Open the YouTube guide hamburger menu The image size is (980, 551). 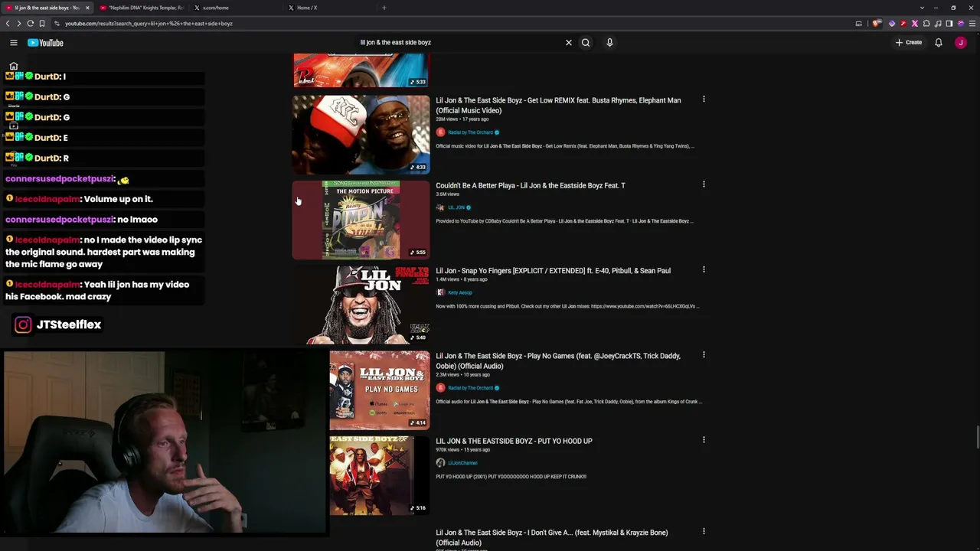14,43
